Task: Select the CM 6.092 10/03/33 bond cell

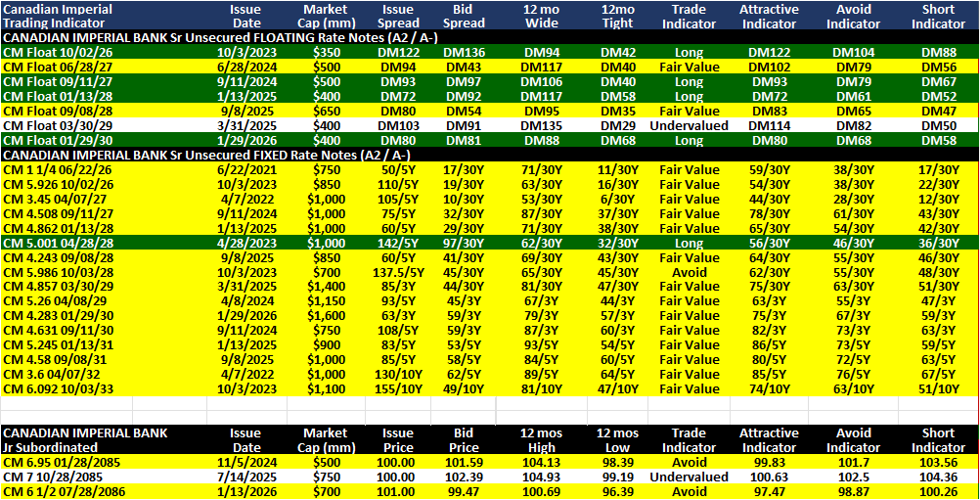Action: click(x=53, y=388)
